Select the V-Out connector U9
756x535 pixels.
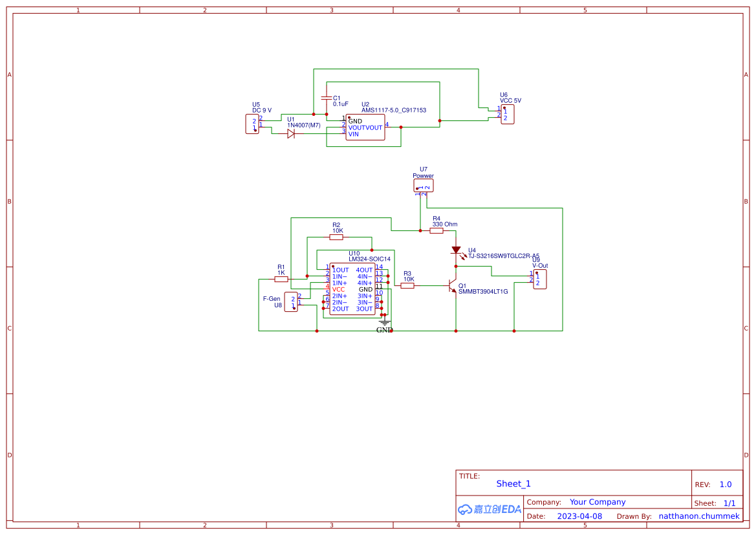pyautogui.click(x=539, y=279)
